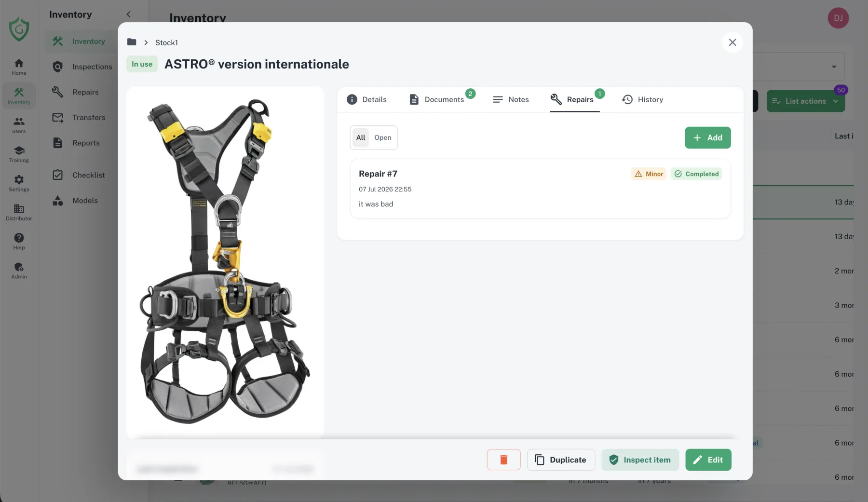Select Inventory in the sidebar menu
The image size is (868, 502).
82,41
